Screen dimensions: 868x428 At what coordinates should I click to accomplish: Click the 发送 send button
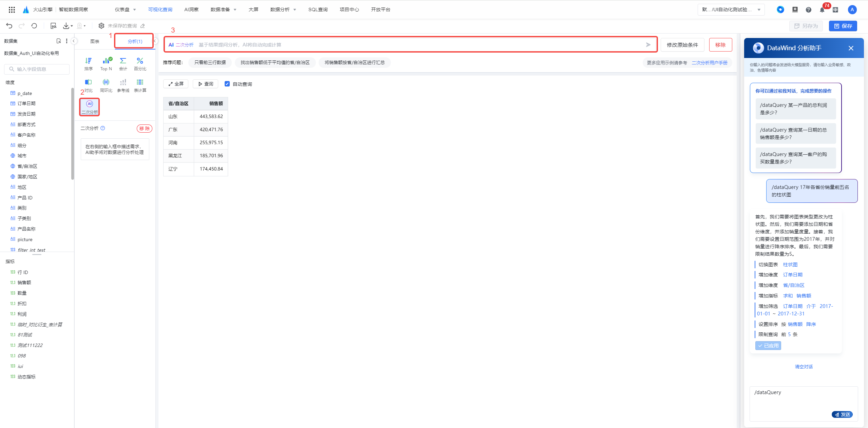click(x=842, y=414)
